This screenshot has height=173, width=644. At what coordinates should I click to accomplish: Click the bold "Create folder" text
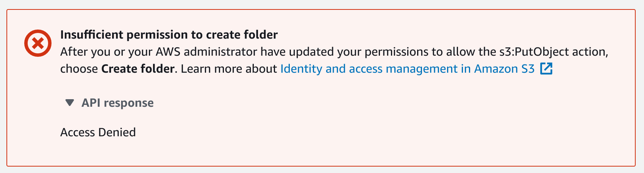138,69
